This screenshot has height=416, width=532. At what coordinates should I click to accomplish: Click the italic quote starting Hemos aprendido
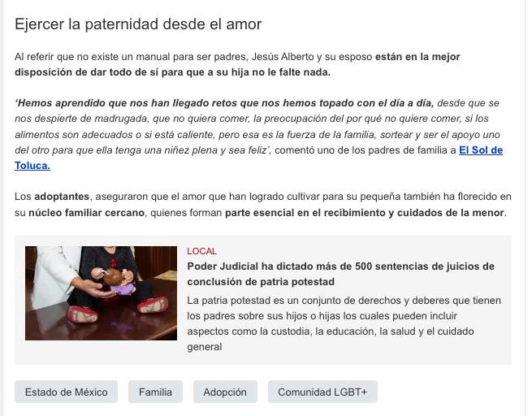257,126
